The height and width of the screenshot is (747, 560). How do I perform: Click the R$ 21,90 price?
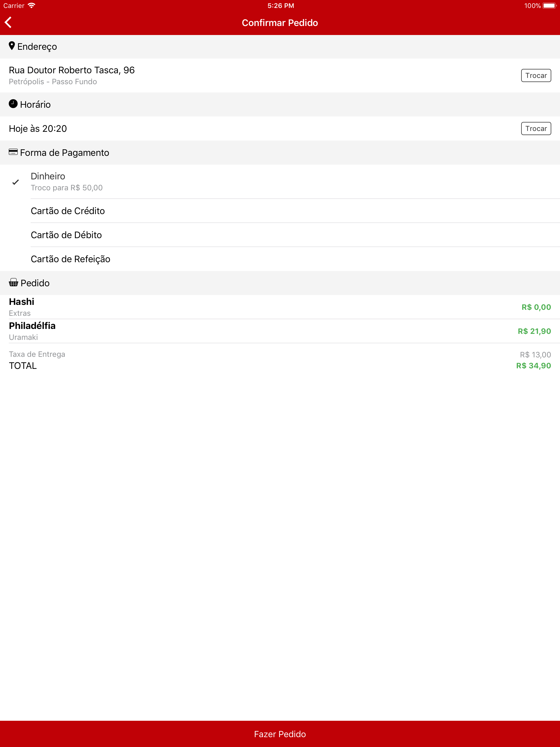534,331
